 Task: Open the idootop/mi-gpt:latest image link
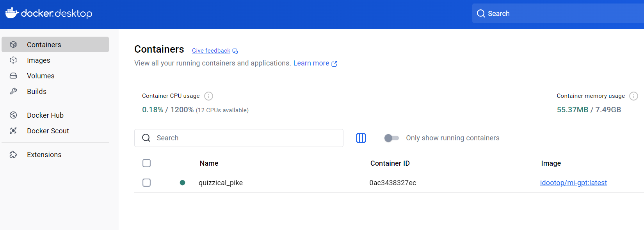click(x=573, y=182)
